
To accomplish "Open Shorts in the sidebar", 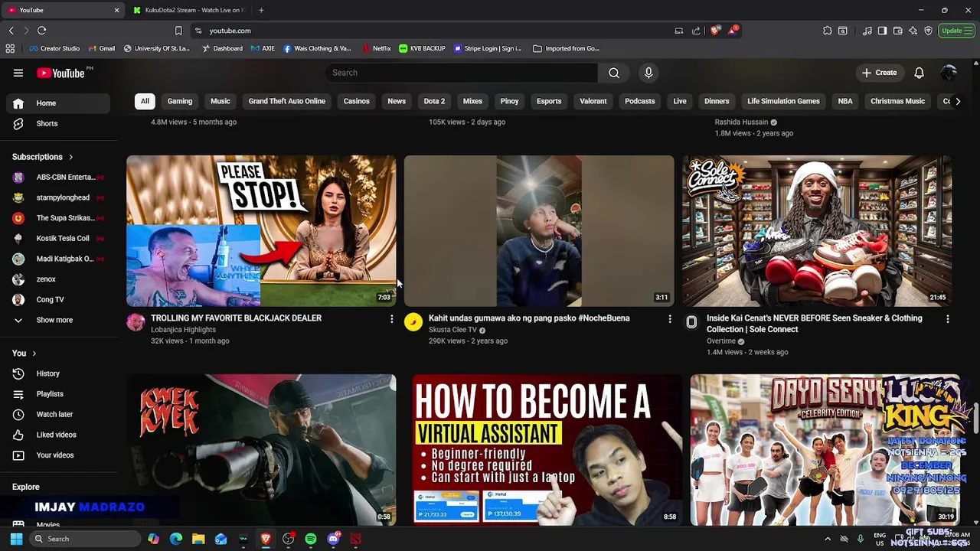I will pyautogui.click(x=59, y=123).
